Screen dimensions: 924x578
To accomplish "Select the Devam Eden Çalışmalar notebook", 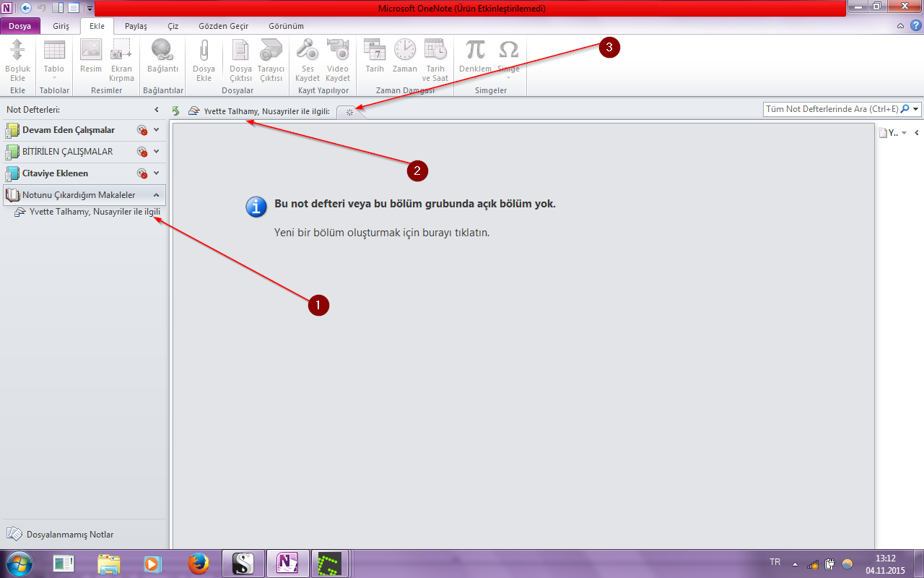I will tap(69, 130).
